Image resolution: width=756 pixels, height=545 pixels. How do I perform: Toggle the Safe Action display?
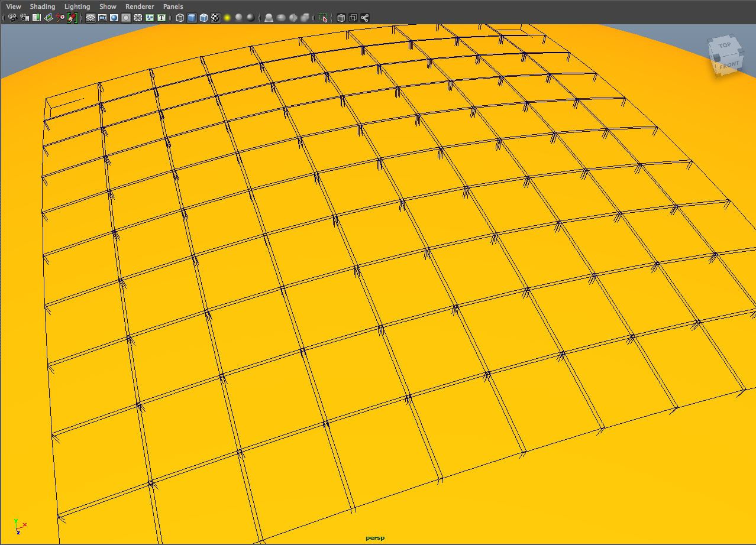point(150,18)
